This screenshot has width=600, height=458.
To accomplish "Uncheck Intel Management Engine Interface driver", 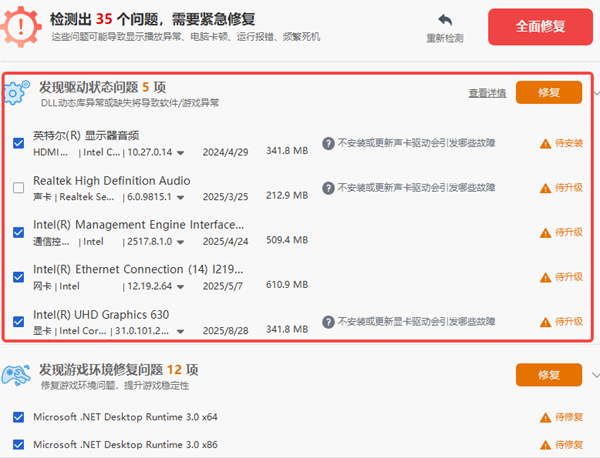I will click(x=18, y=232).
